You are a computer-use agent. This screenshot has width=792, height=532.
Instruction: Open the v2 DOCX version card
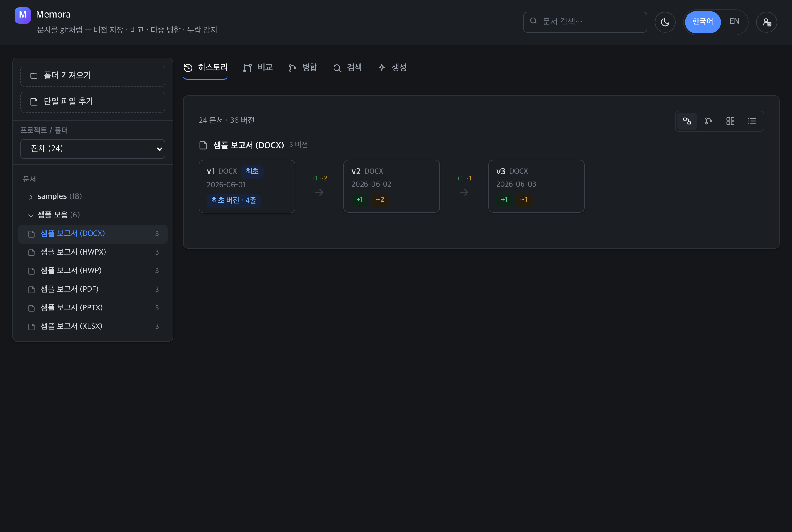392,186
